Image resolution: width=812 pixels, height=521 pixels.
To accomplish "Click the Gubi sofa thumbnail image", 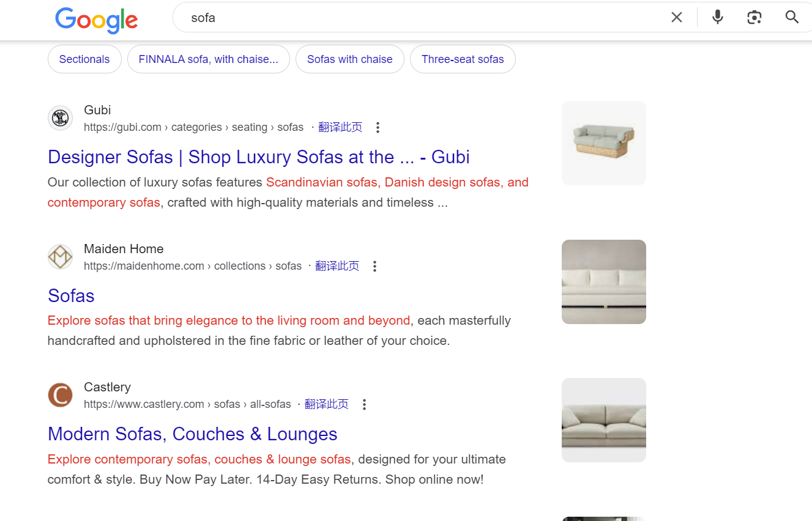I will (x=603, y=143).
